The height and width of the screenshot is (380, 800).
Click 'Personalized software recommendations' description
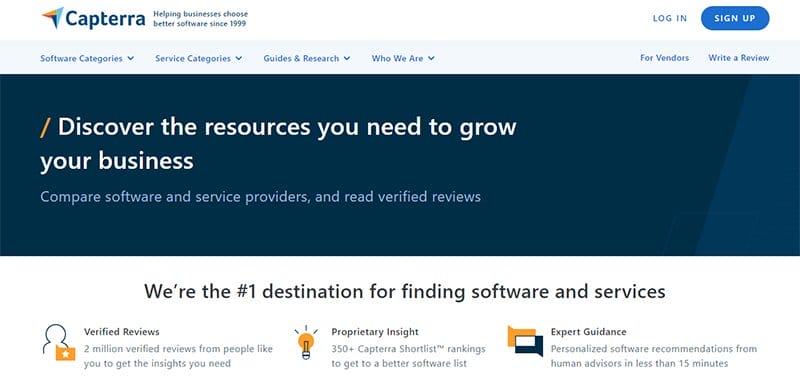654,356
